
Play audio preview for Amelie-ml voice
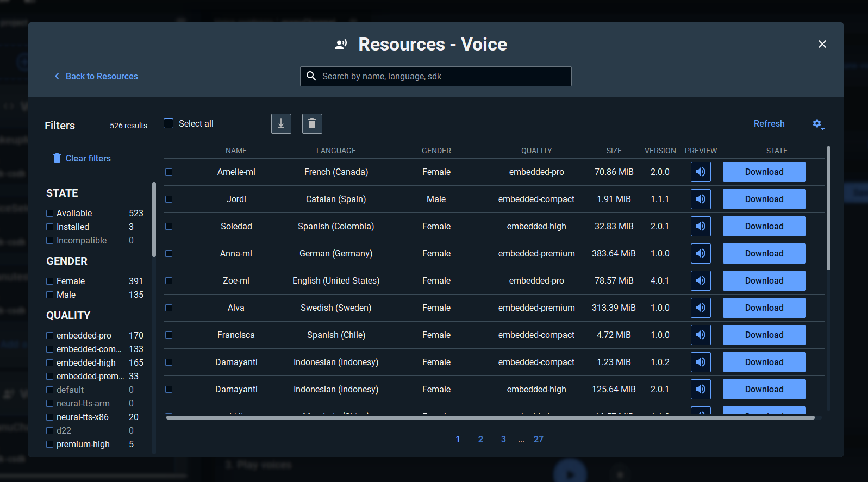coord(701,172)
